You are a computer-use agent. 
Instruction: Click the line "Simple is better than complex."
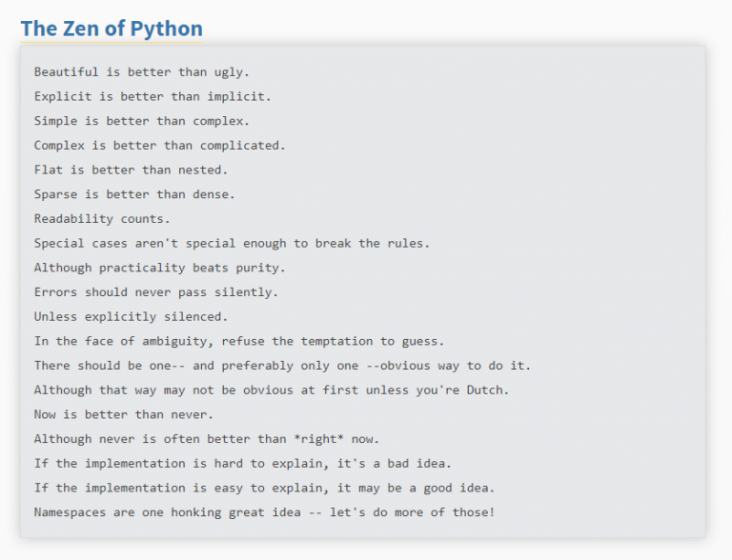tap(141, 121)
